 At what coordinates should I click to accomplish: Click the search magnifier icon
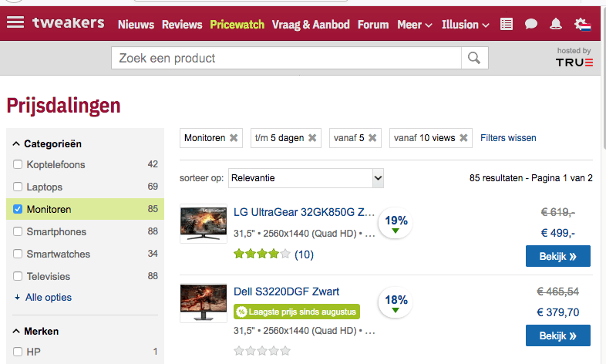[x=474, y=58]
